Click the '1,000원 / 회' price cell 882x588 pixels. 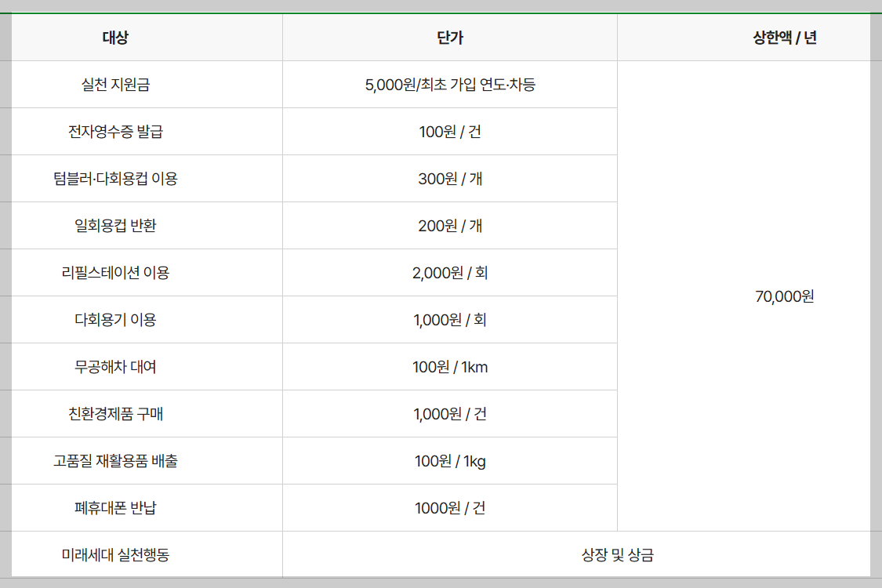pyautogui.click(x=450, y=320)
